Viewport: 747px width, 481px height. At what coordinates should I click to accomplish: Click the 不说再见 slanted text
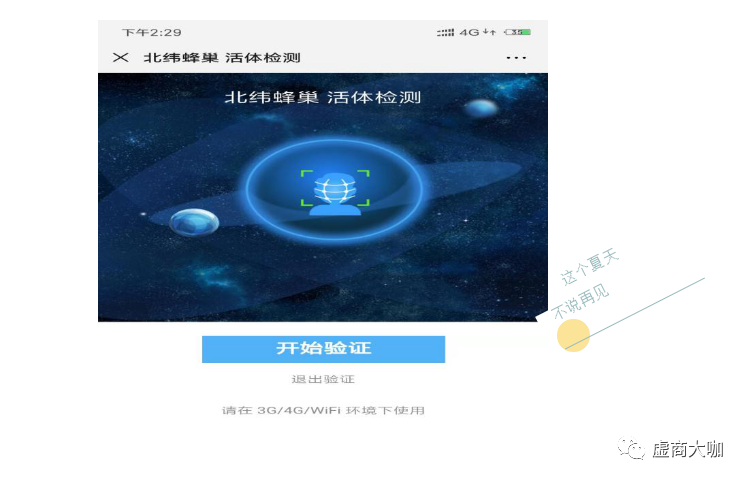coord(581,301)
